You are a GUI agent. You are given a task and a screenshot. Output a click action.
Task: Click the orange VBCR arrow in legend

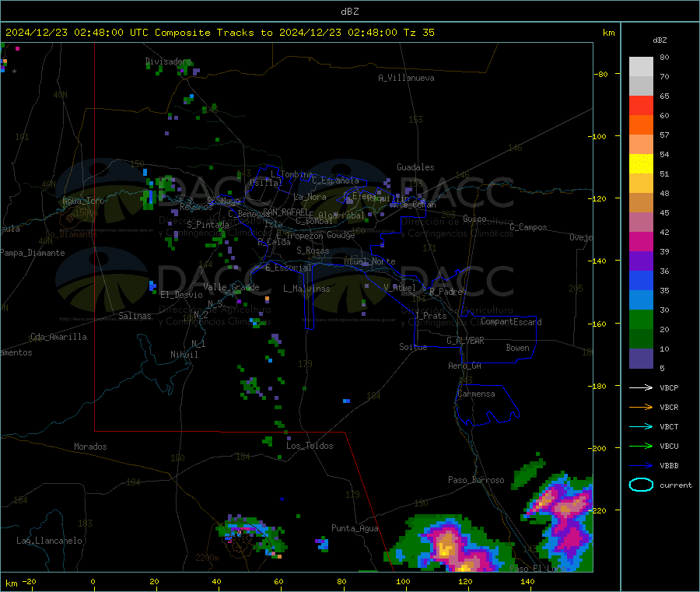(641, 407)
